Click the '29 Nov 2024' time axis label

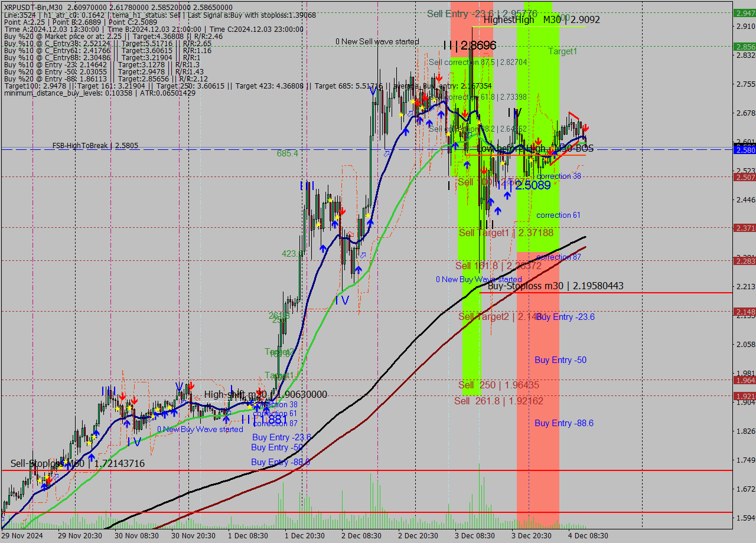[22, 536]
